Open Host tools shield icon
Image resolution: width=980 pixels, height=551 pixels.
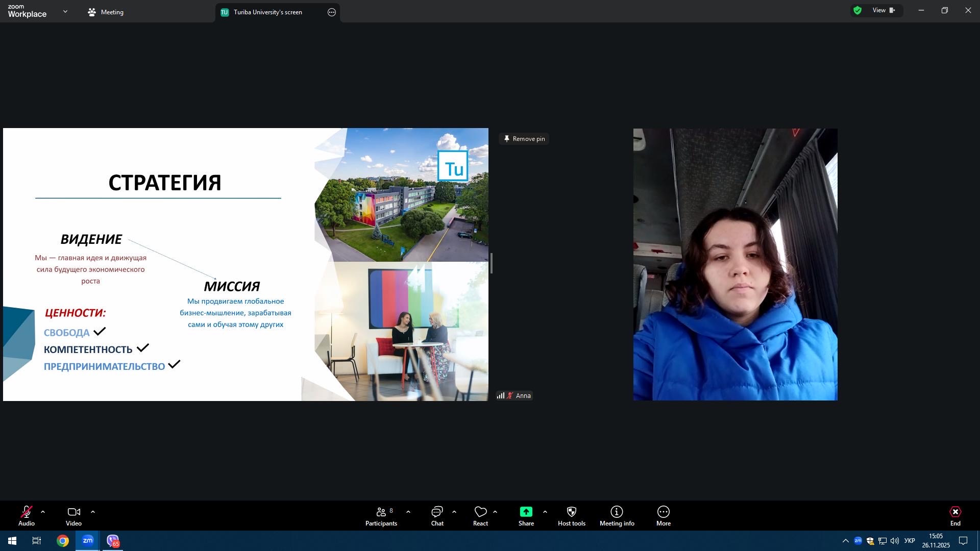tap(571, 512)
